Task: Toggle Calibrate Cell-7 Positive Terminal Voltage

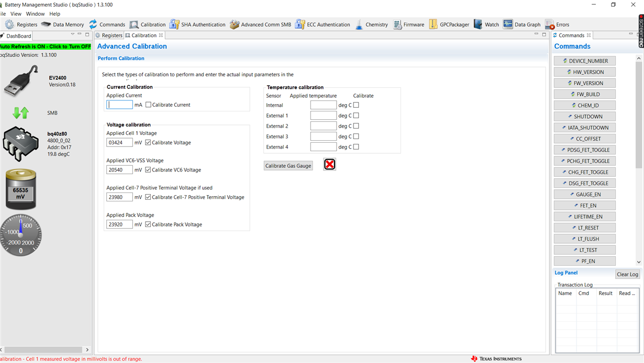Action: click(x=148, y=197)
